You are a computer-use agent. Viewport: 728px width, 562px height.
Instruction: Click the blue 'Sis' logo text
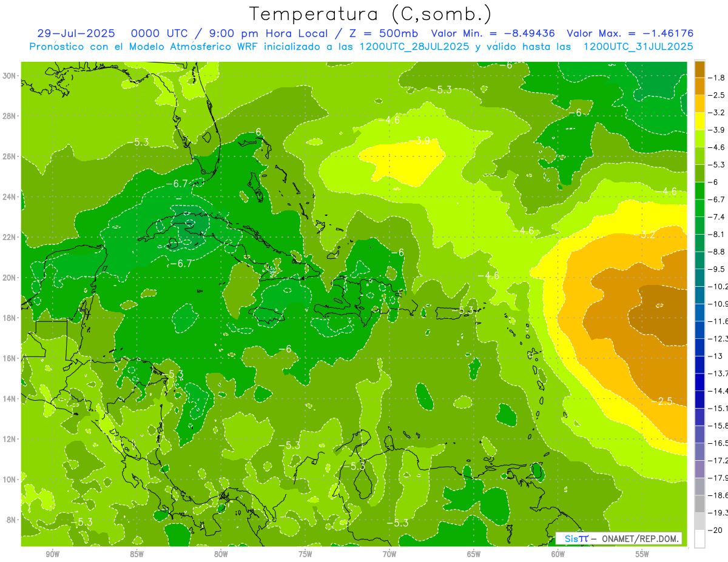[571, 538]
